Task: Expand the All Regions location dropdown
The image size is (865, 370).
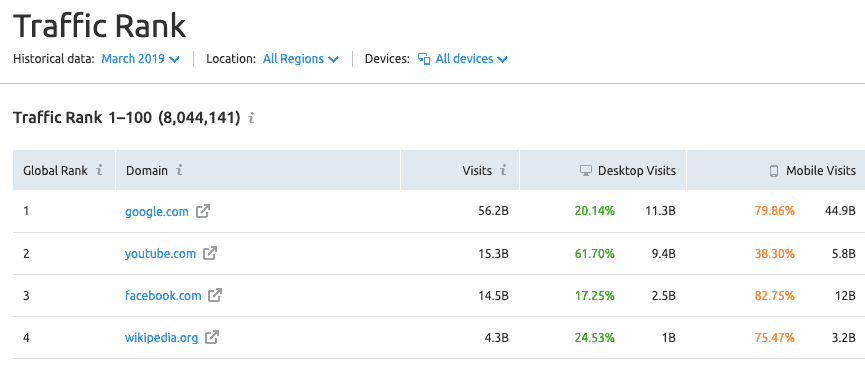Action: (301, 59)
